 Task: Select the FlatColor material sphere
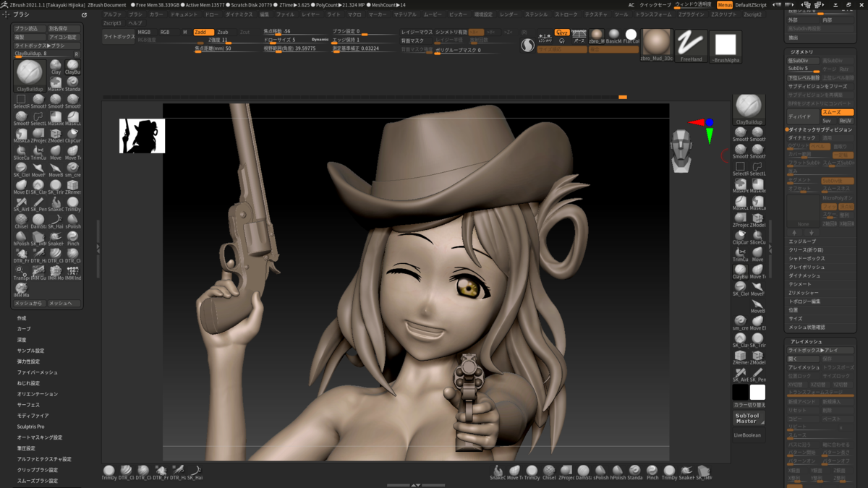[631, 36]
